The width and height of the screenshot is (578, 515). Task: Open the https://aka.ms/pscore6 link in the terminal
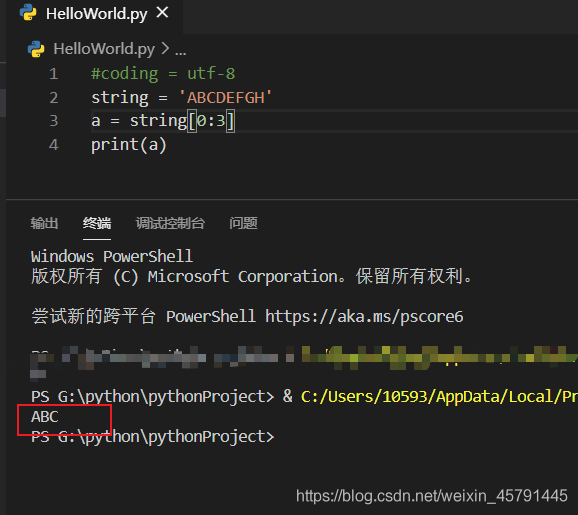tap(364, 317)
